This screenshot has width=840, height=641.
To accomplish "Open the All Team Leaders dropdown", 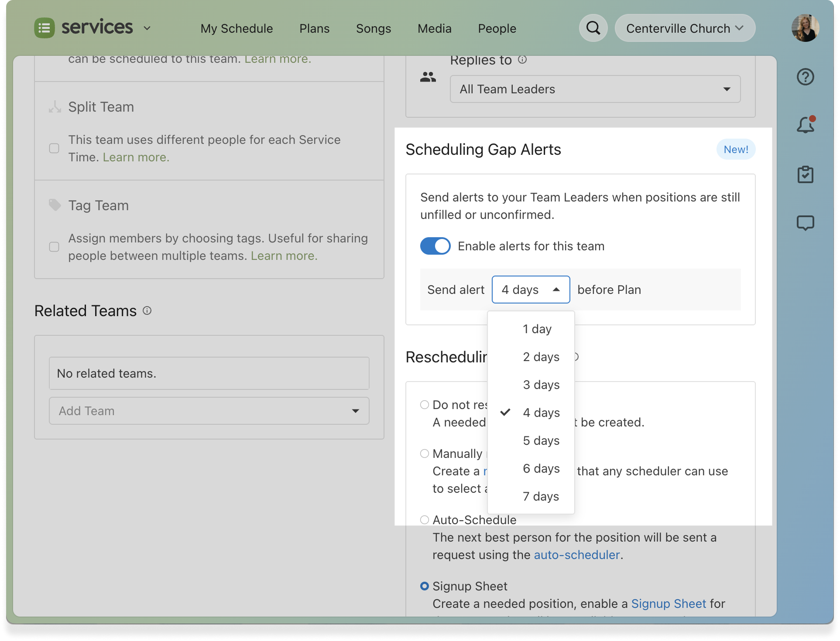I will tap(595, 89).
